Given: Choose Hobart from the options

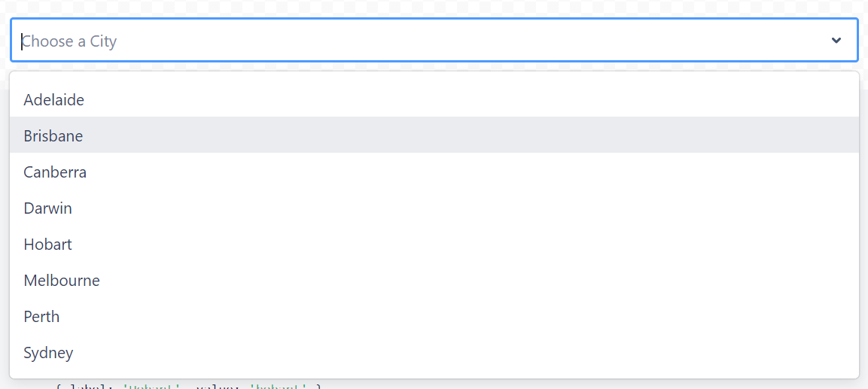Looking at the screenshot, I should point(48,245).
